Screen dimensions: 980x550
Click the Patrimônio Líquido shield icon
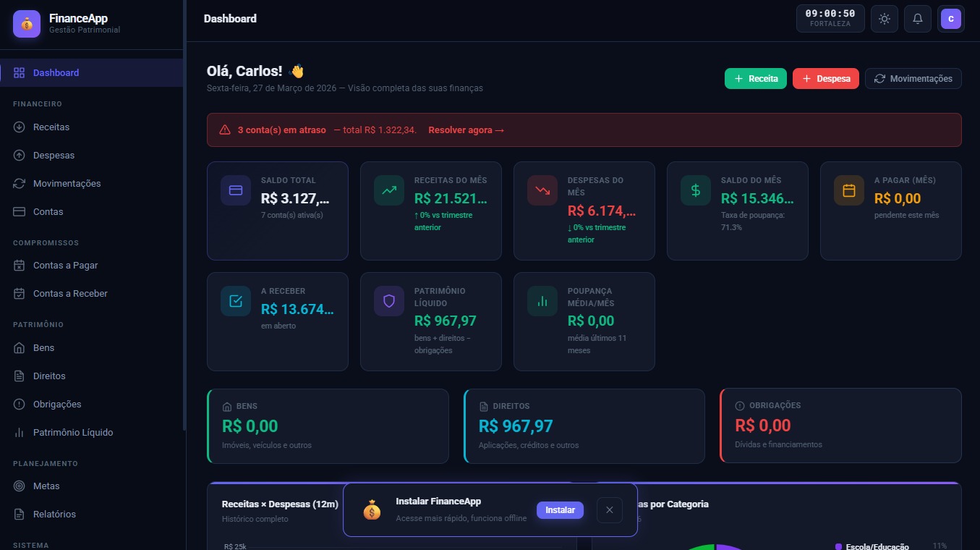pos(389,301)
